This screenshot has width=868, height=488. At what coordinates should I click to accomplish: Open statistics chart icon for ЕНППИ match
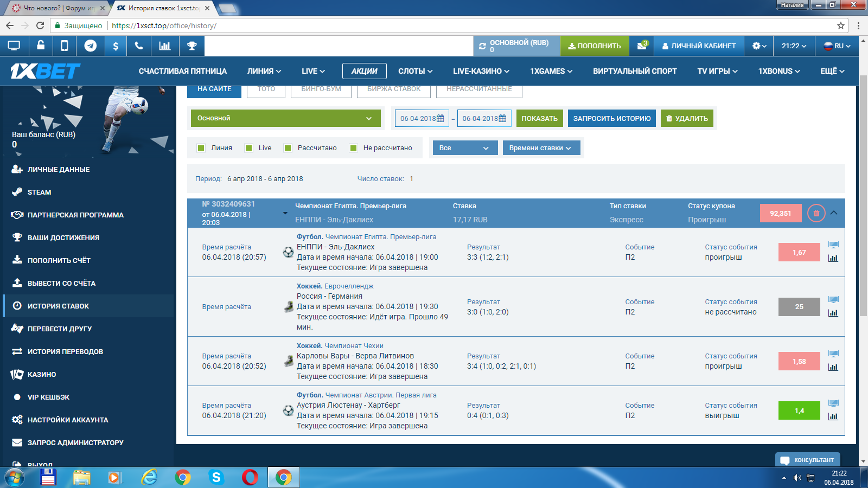pyautogui.click(x=833, y=258)
